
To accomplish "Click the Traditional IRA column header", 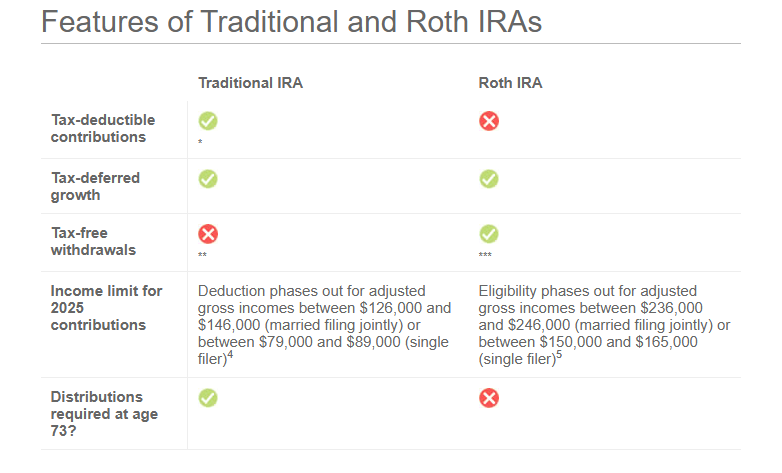I will coord(250,83).
